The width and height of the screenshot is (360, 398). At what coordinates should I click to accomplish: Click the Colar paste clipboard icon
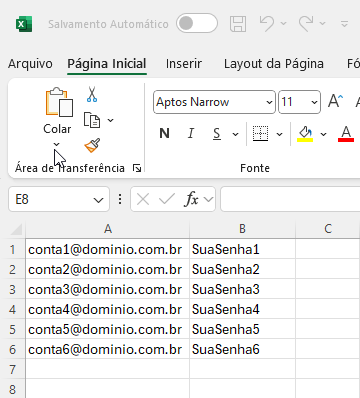coord(59,102)
